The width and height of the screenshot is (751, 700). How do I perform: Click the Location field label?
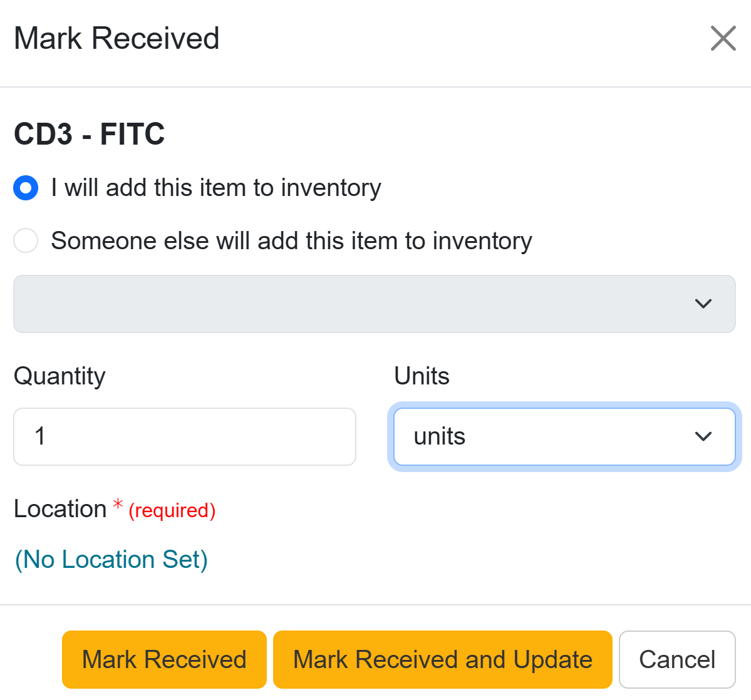(x=60, y=509)
